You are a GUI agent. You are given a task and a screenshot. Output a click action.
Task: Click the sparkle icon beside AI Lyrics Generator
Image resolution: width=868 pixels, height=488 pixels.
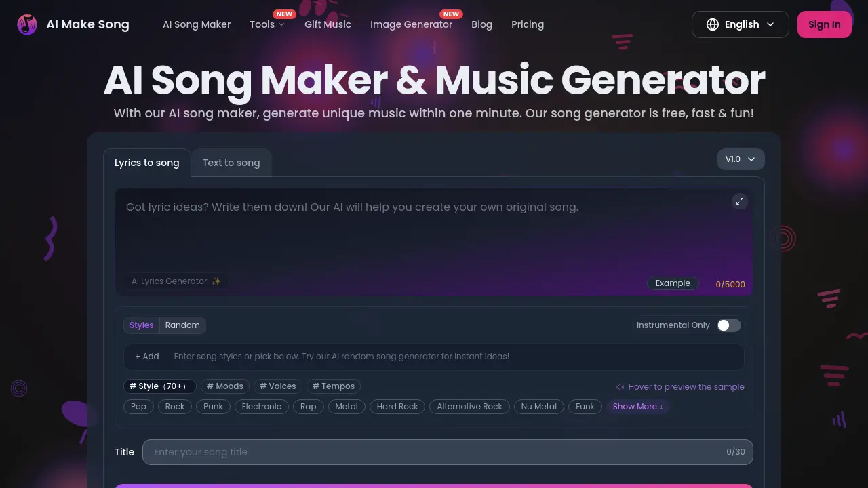tap(216, 281)
